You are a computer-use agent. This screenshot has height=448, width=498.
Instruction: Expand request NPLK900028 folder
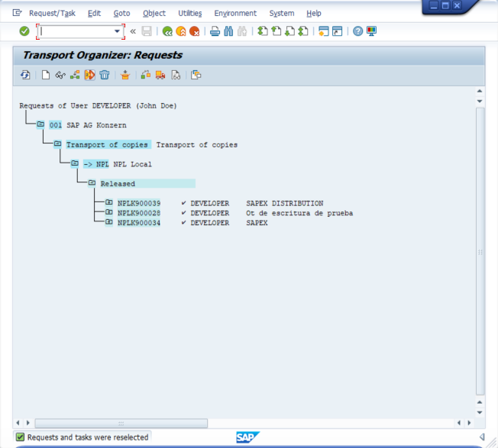point(109,212)
